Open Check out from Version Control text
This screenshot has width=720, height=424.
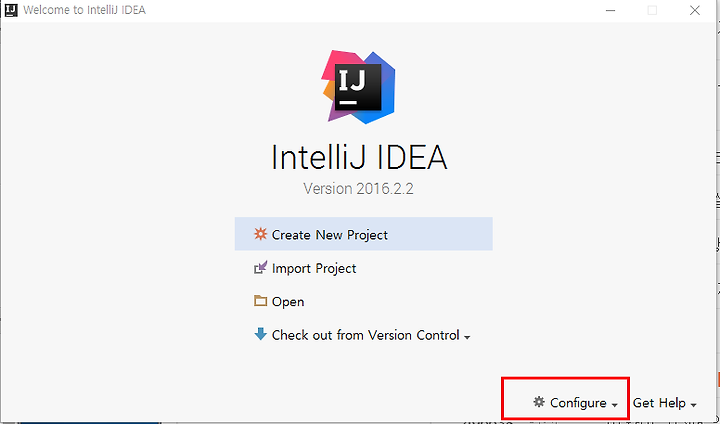(x=366, y=335)
